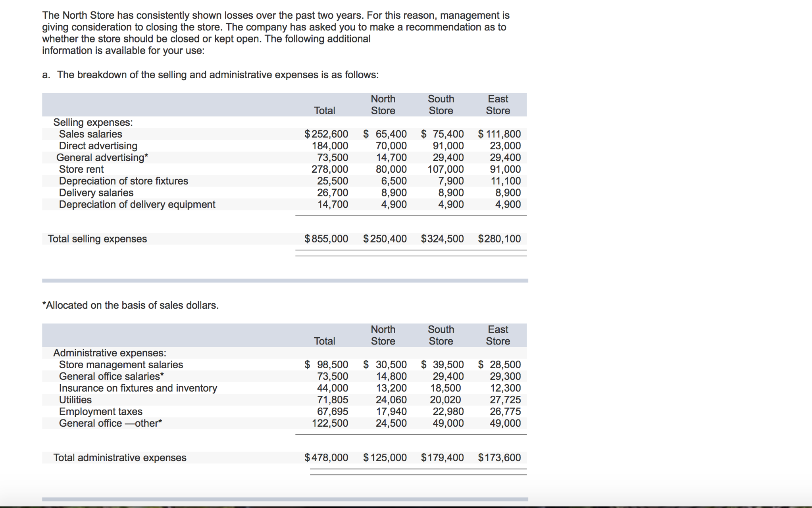Click depreciation of fixtures total 25,500
The width and height of the screenshot is (812, 508).
coord(333,181)
